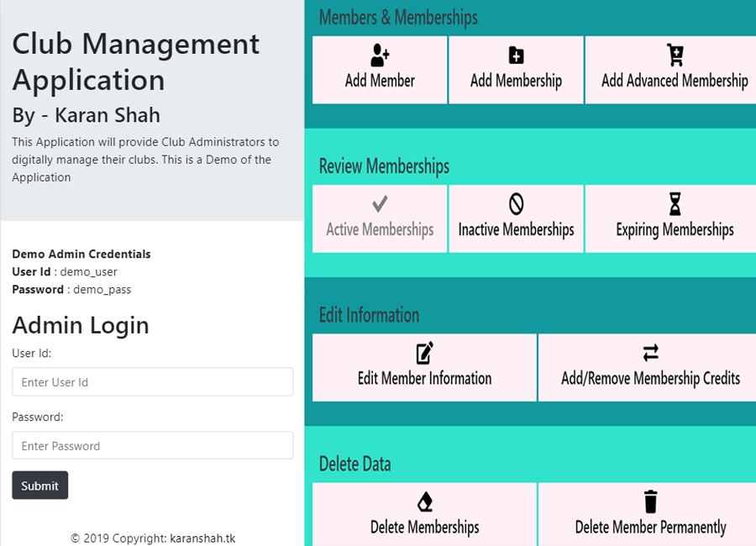The height and width of the screenshot is (546, 756).
Task: Select the Inactive Memberships tile
Action: (516, 218)
